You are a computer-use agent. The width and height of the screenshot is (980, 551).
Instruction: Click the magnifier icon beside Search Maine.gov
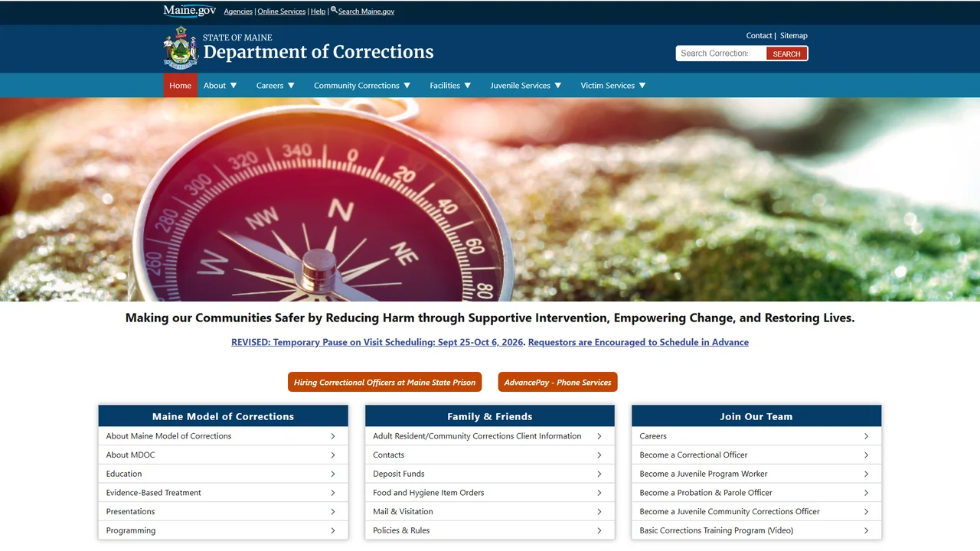[334, 11]
